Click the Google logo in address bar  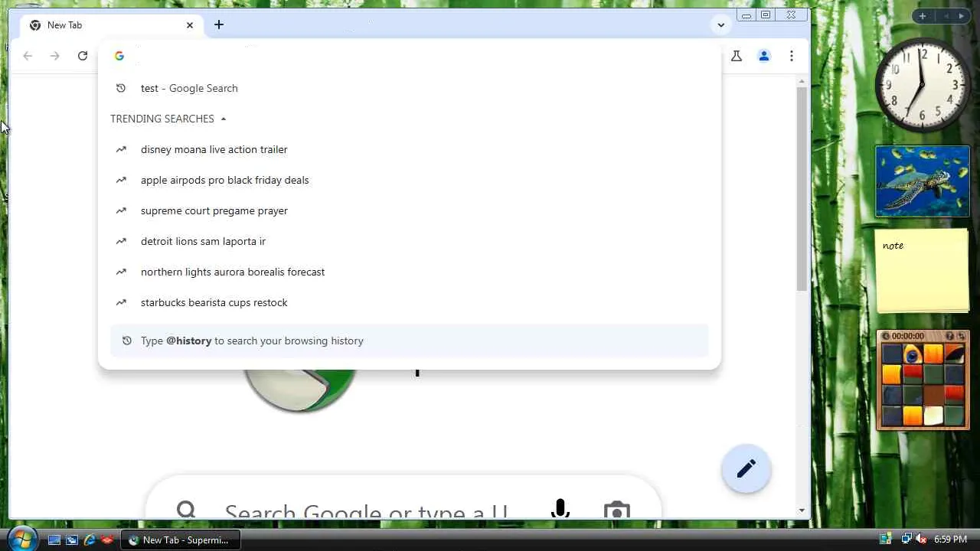pyautogui.click(x=119, y=56)
